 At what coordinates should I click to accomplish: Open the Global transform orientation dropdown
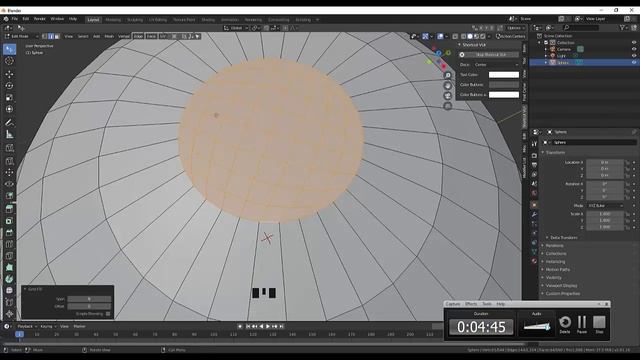coord(236,28)
